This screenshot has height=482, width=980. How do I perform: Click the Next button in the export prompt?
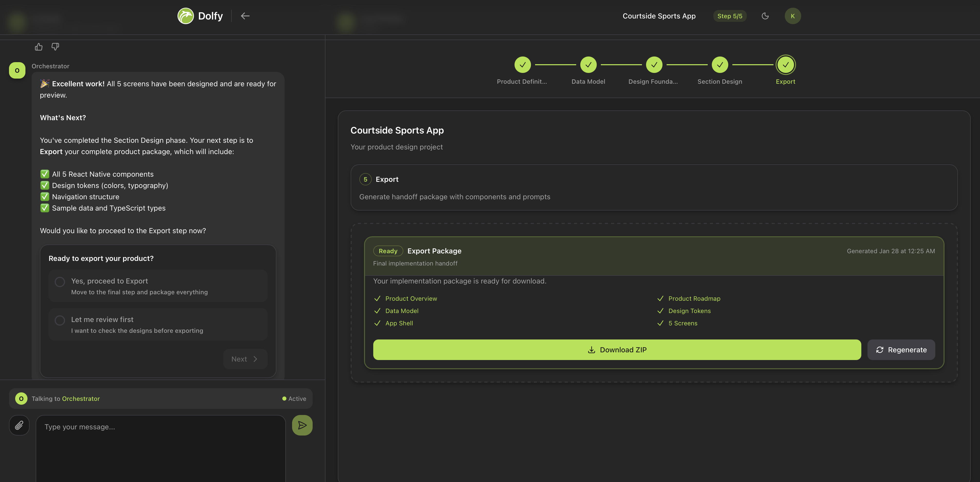tap(245, 359)
